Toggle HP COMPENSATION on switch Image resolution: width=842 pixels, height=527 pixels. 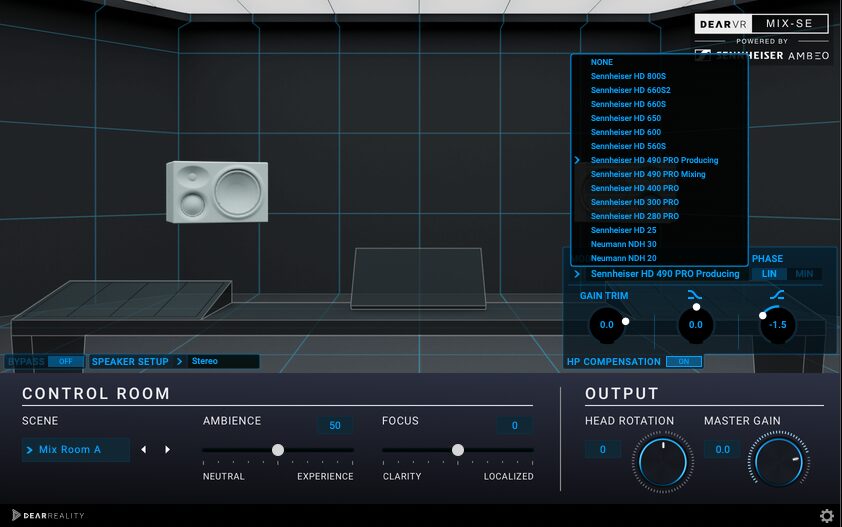click(x=684, y=362)
